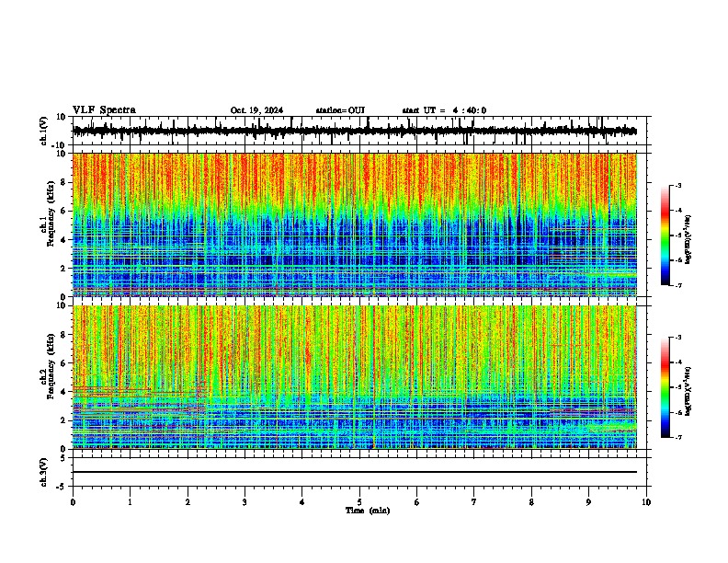The height and width of the screenshot is (563, 728).
Task: Click the -7 value on ch.1 colorbar
Action: (677, 285)
